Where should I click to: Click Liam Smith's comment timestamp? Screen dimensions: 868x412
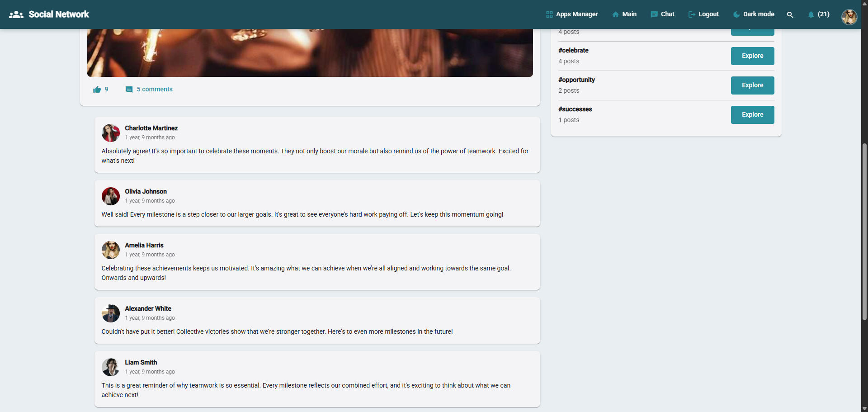[150, 372]
